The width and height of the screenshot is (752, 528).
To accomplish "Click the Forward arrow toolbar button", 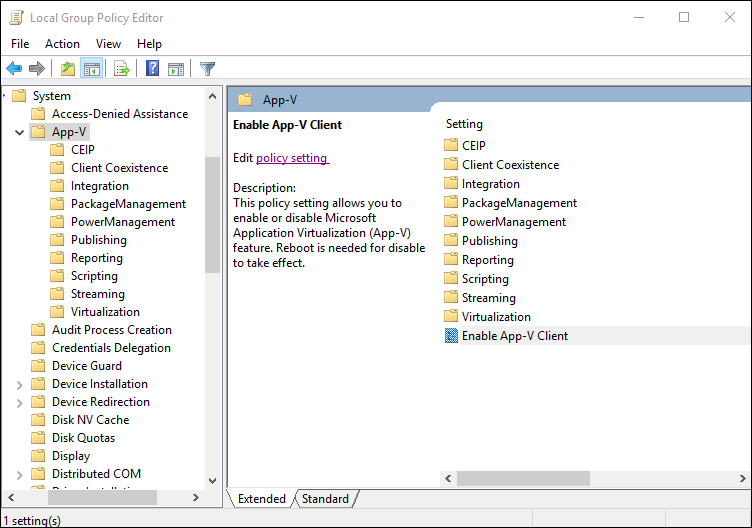I will pyautogui.click(x=37, y=69).
